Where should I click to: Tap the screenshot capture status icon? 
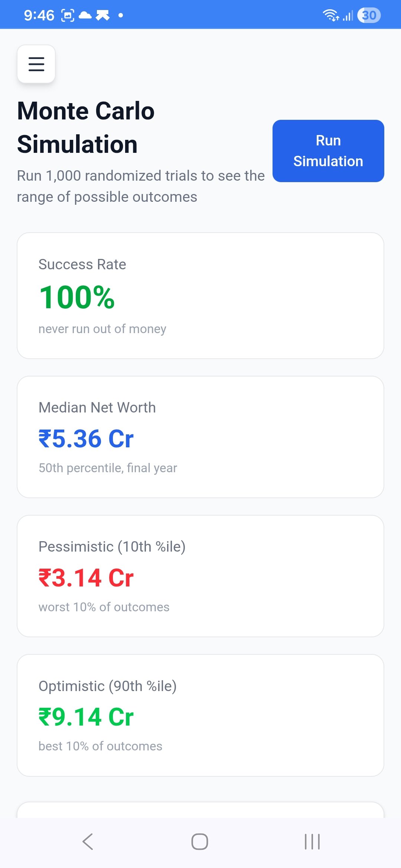68,15
